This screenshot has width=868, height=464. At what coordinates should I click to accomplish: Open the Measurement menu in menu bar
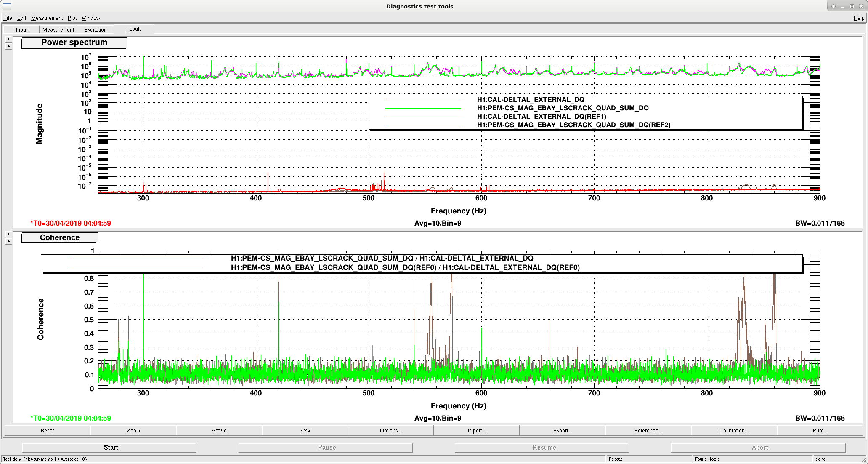47,18
